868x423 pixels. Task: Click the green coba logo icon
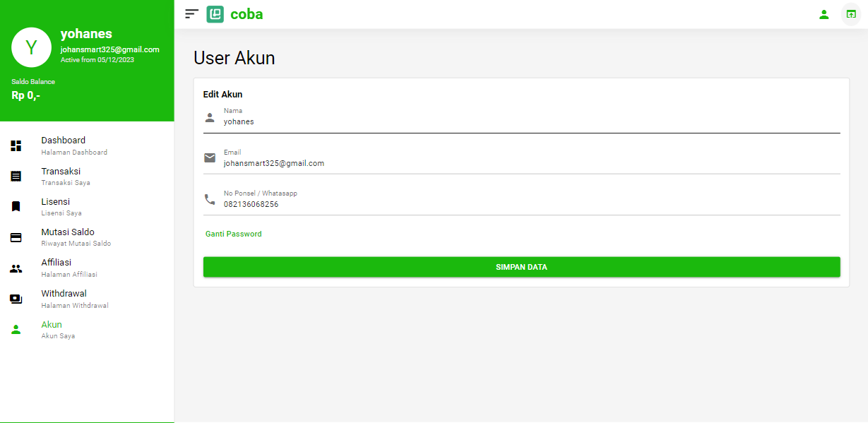pyautogui.click(x=215, y=14)
